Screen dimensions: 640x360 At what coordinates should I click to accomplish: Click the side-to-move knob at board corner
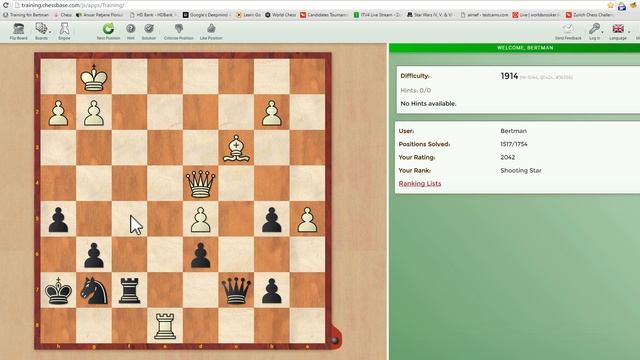coord(334,340)
